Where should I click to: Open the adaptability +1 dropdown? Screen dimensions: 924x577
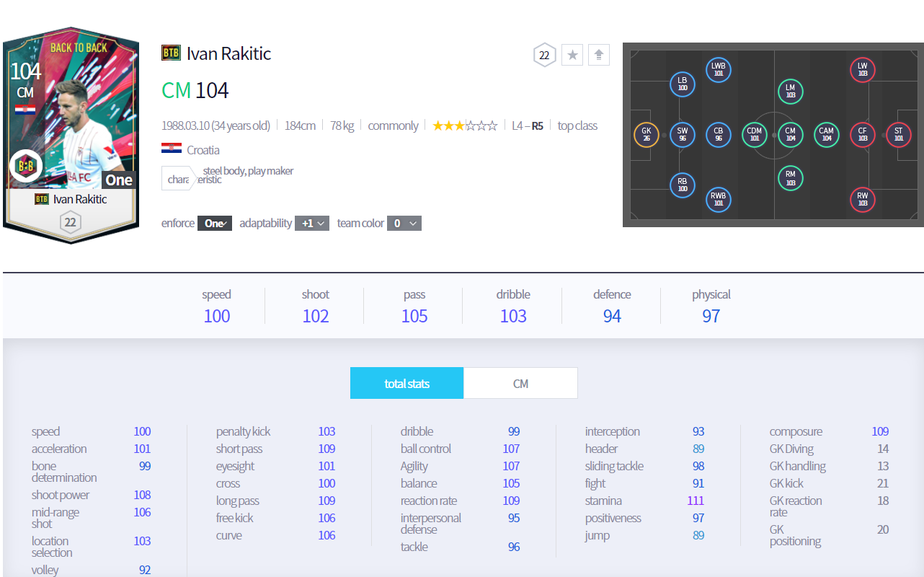coord(312,224)
